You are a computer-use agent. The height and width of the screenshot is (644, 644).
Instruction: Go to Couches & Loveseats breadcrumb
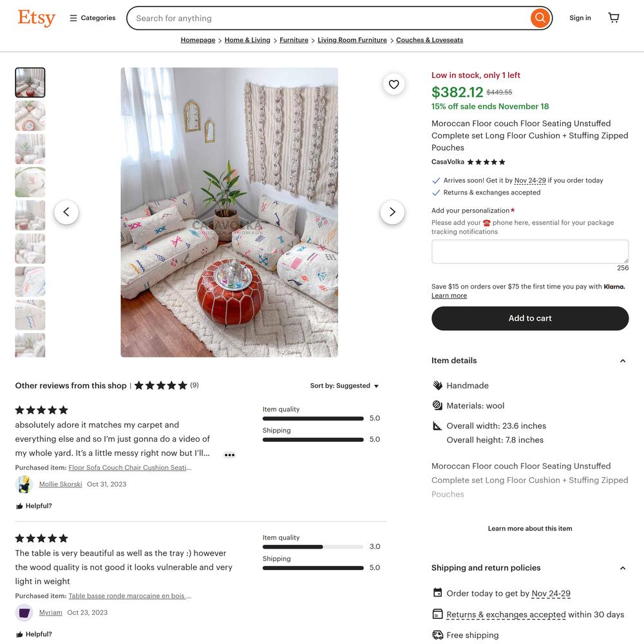coord(429,40)
